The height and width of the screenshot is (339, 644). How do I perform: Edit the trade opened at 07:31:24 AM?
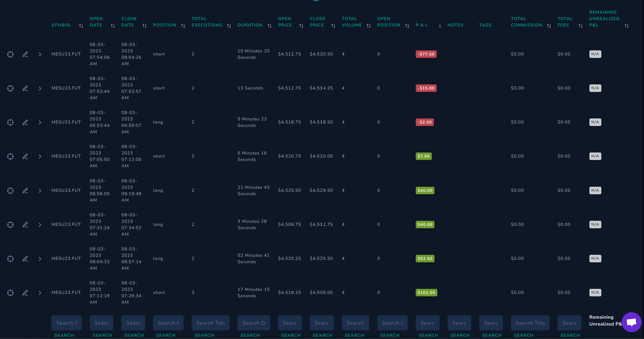pos(25,225)
